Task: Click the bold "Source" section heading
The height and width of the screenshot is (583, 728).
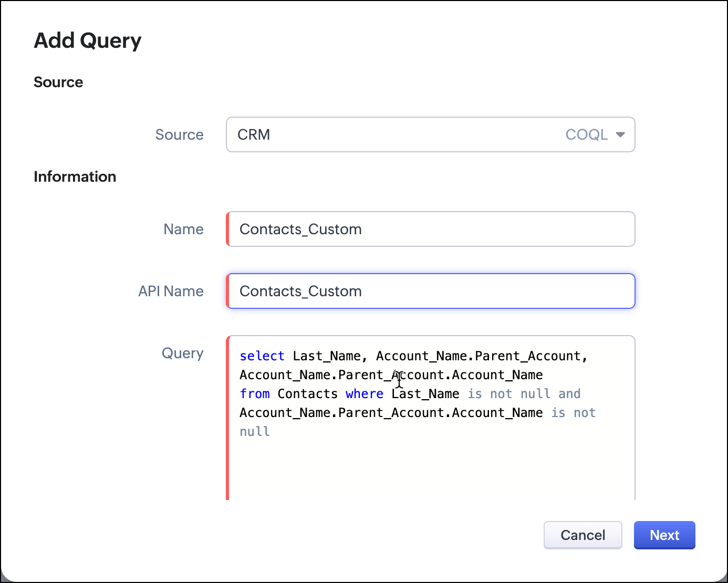Action: (x=58, y=82)
